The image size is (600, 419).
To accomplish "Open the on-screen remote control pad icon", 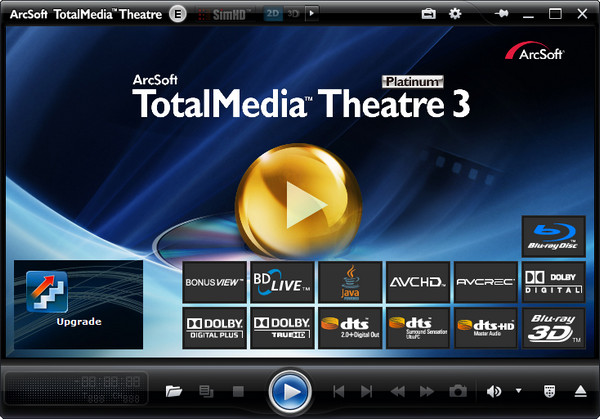I will pyautogui.click(x=549, y=391).
